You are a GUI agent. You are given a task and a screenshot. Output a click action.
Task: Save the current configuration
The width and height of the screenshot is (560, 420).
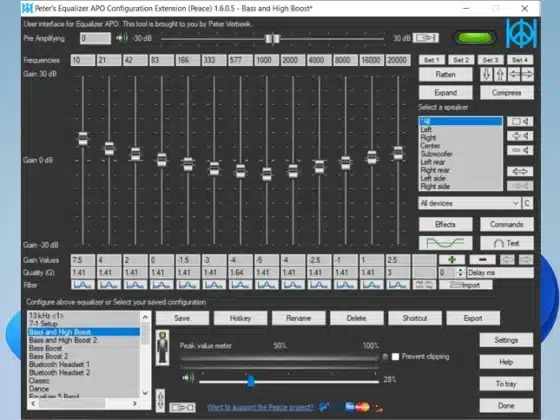point(182,318)
